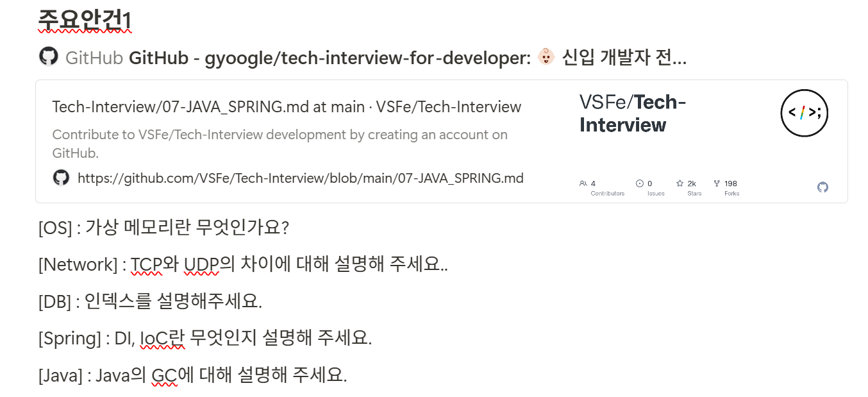Click the Contributors people icon in preview
868x397 pixels.
pyautogui.click(x=583, y=183)
